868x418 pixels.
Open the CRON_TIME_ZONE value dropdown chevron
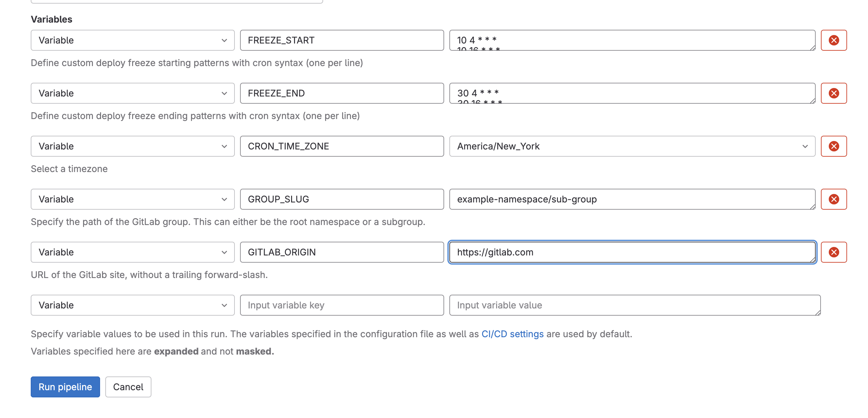pyautogui.click(x=805, y=146)
